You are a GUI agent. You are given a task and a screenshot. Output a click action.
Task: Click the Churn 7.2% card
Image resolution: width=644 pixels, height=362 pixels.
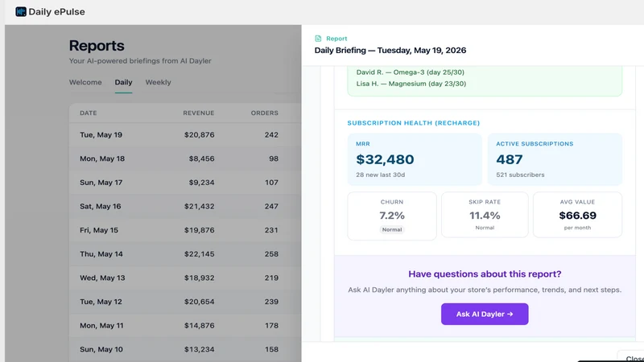pos(392,216)
